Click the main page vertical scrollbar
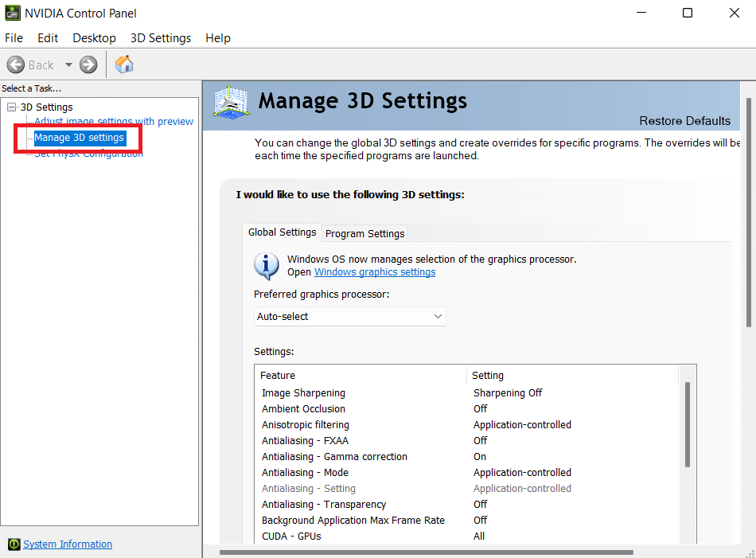This screenshot has height=558, width=756. click(749, 213)
